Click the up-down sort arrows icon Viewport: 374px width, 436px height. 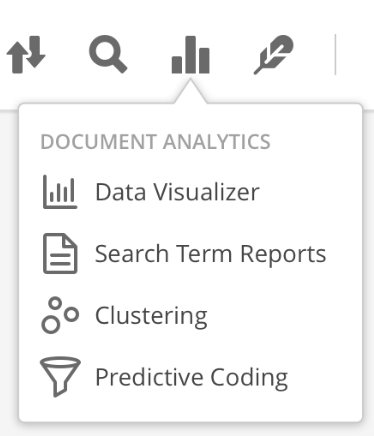pyautogui.click(x=26, y=55)
